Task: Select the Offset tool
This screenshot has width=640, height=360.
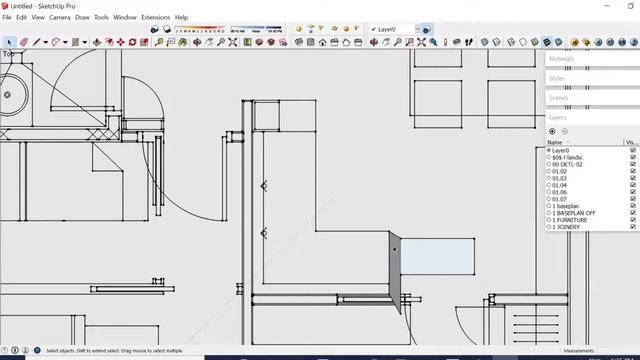Action: pyautogui.click(x=109, y=42)
